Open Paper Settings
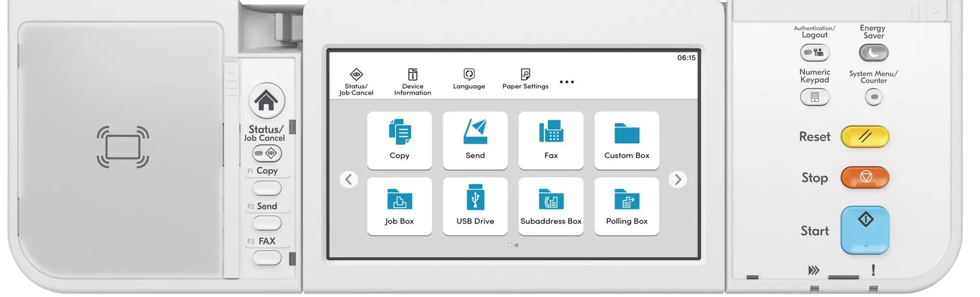 coord(525,79)
